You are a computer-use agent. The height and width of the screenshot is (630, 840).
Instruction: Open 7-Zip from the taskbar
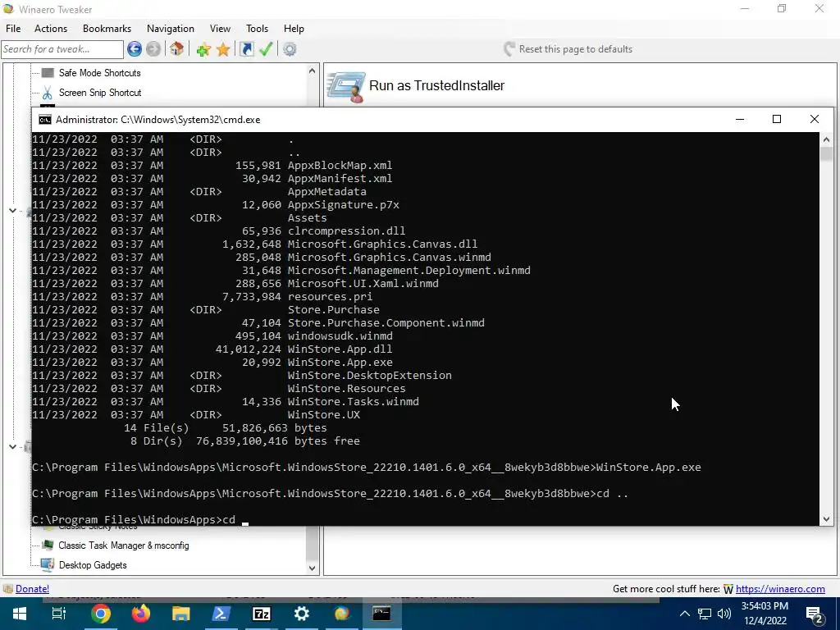[x=262, y=614]
